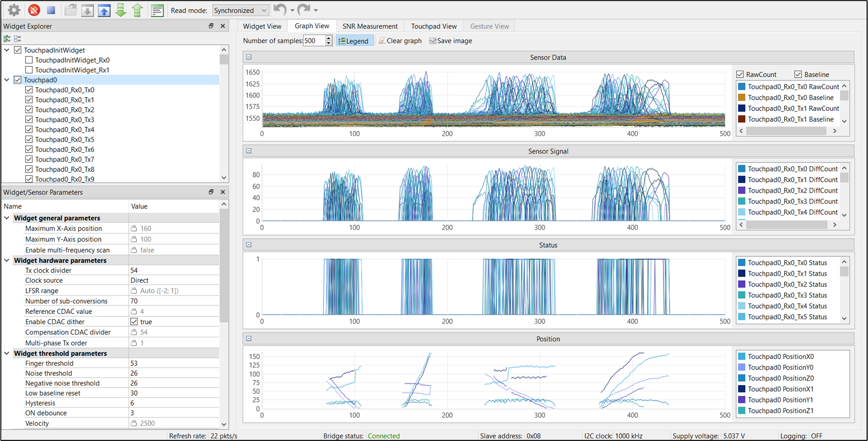This screenshot has height=441, width=868.
Task: Check the TouchpadInitWidget_Rx1 checkbox
Action: [x=29, y=70]
